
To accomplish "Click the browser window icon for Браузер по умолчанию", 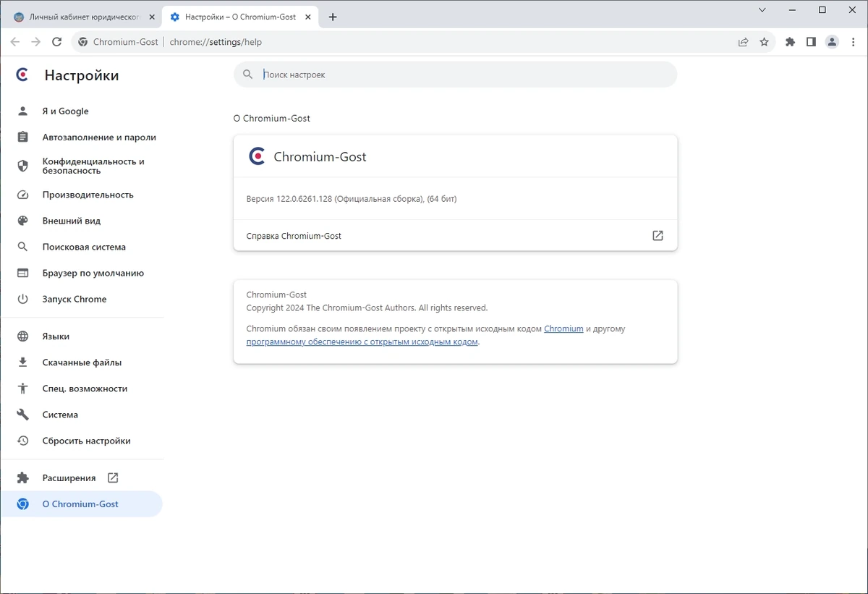I will [x=22, y=273].
